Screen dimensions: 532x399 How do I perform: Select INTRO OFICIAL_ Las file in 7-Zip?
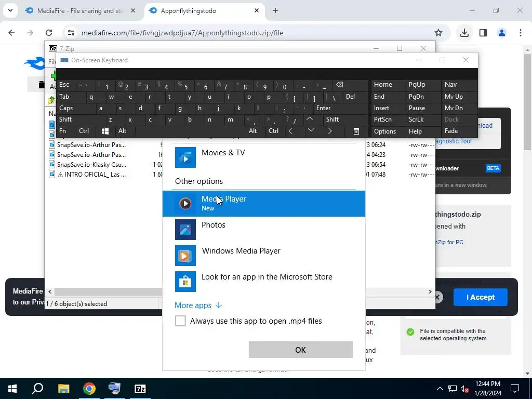92,175
